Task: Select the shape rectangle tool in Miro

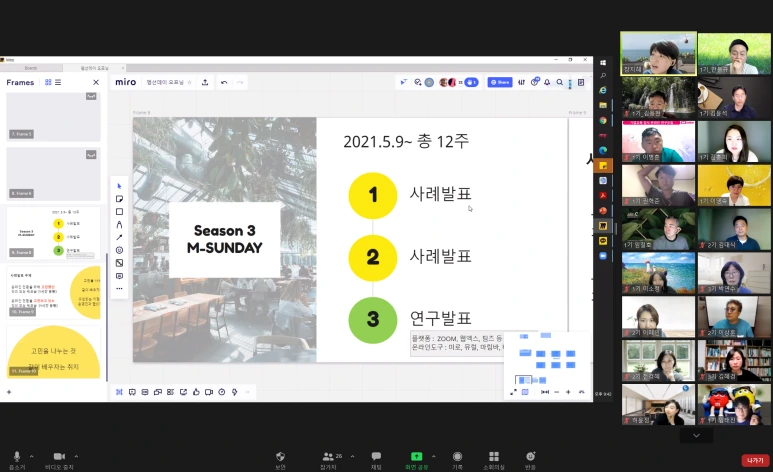Action: coord(119,212)
